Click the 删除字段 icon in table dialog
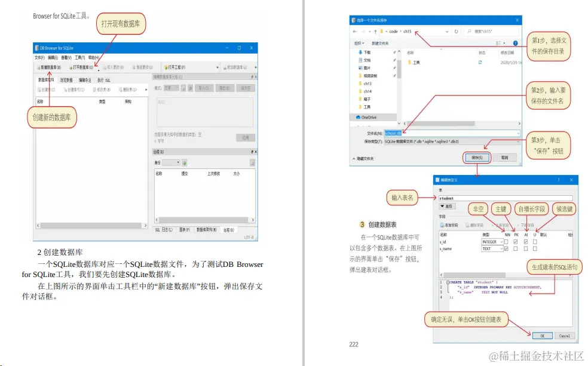This screenshot has width=588, height=366. pyautogui.click(x=467, y=225)
